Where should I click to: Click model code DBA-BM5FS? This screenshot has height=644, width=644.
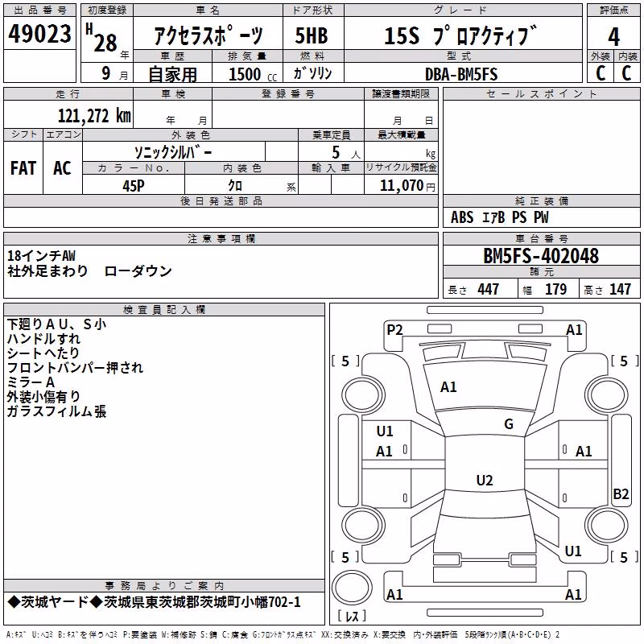click(461, 74)
